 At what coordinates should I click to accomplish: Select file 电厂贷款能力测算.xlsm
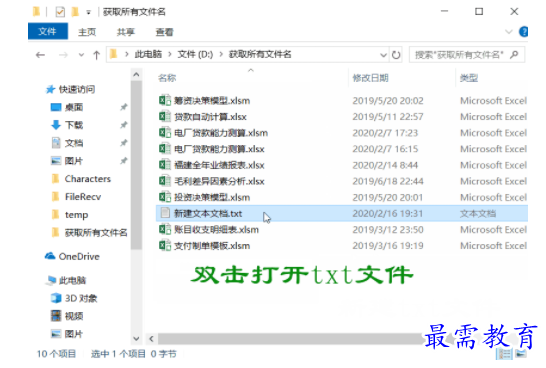(221, 133)
